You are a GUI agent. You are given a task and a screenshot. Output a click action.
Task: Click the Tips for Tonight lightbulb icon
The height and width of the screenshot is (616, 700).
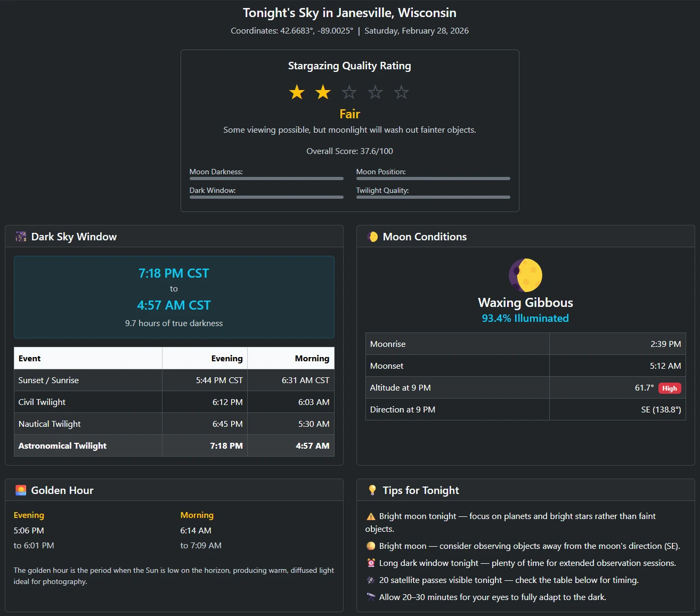click(372, 491)
